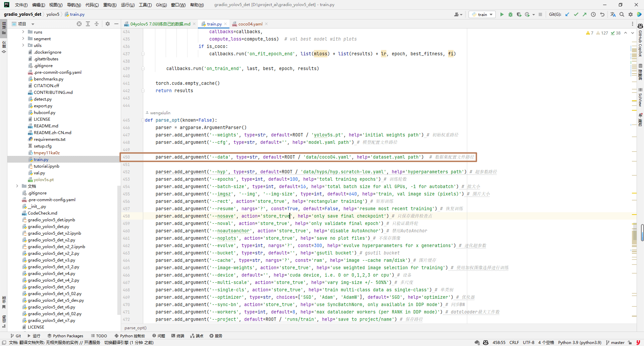Viewport: 644px width, 346px height.
Task: Open 终端 terminal tool window
Action: pyautogui.click(x=178, y=336)
